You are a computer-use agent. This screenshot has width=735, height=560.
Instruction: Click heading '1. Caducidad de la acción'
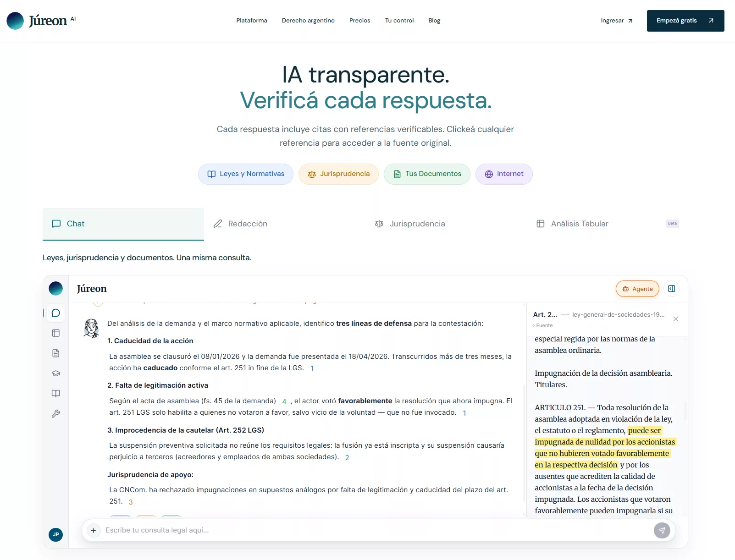[150, 341]
